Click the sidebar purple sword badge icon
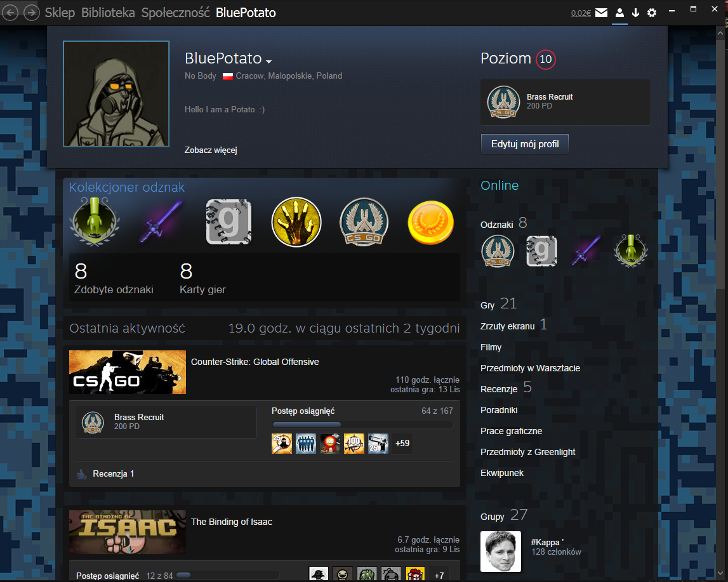 [586, 251]
